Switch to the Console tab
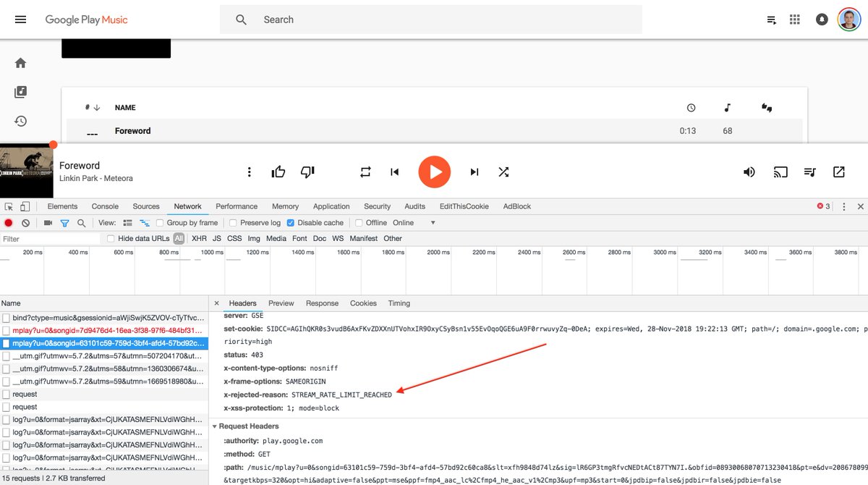The height and width of the screenshot is (485, 868). coord(105,206)
